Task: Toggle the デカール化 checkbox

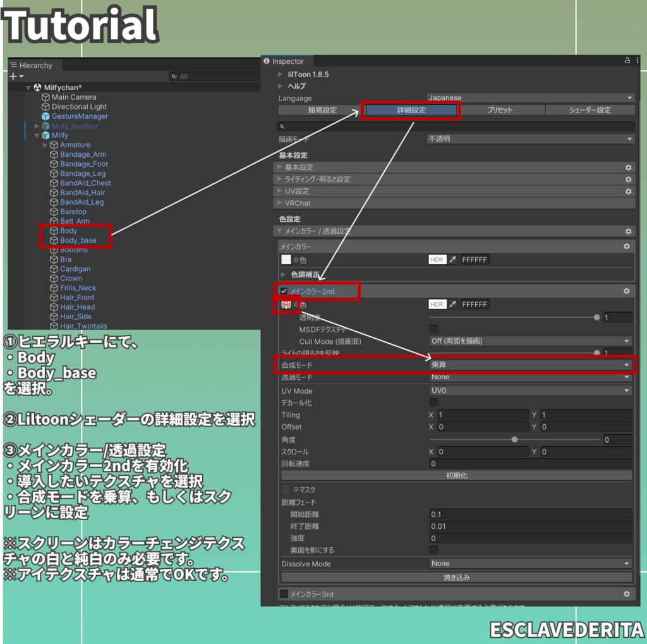Action: click(x=433, y=403)
